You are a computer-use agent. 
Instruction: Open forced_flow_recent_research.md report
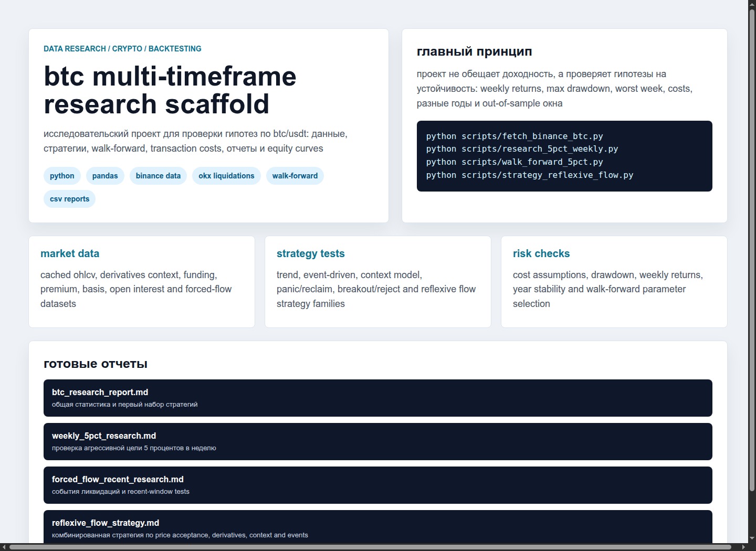(x=378, y=485)
